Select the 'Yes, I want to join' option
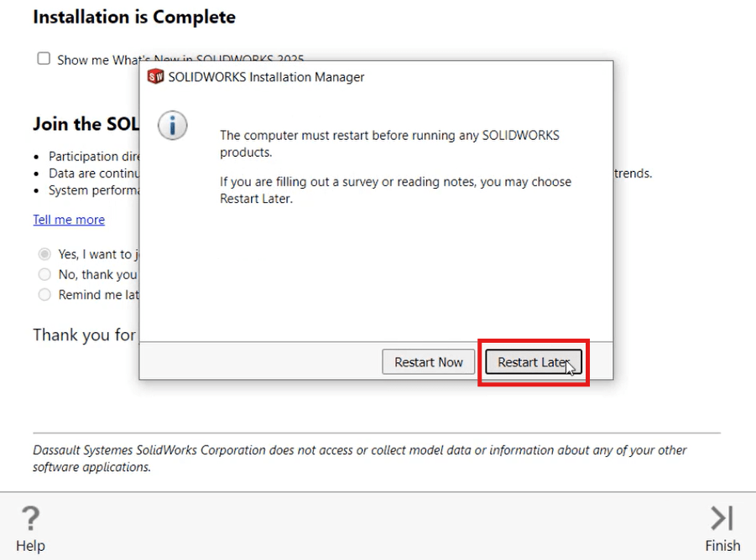 coord(43,254)
